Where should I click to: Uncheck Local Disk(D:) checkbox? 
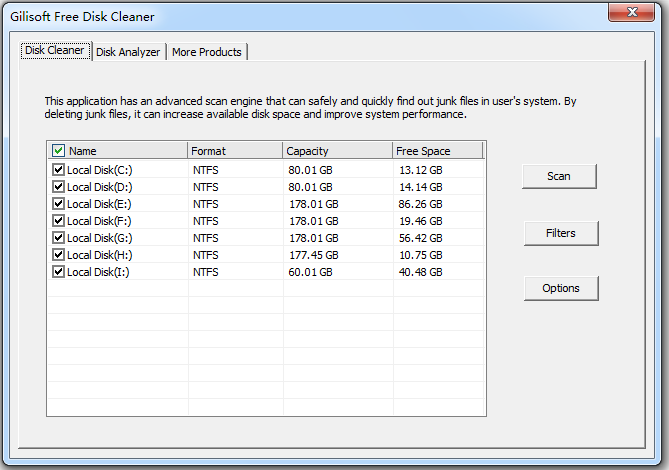pyautogui.click(x=58, y=187)
